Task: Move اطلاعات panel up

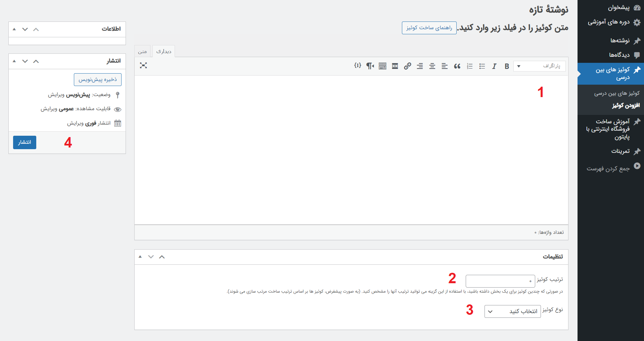Action: pos(36,29)
